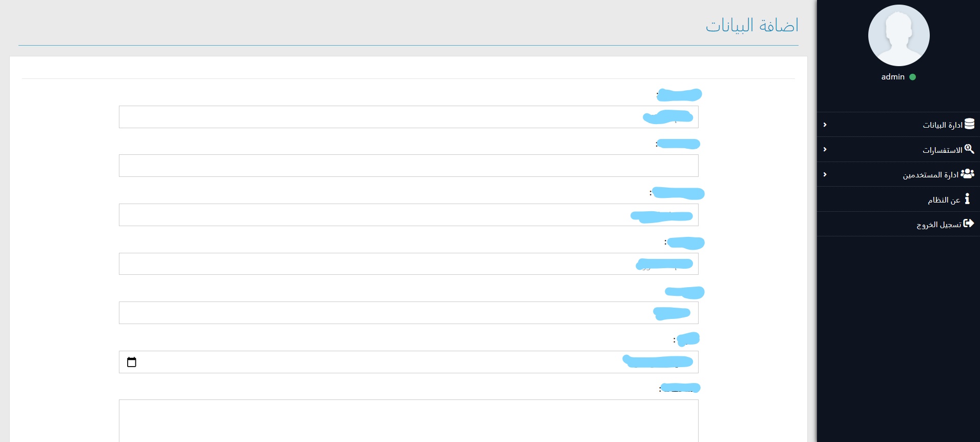Screen dimensions: 980x442
Task: Click inside the large multi-line text area
Action: click(x=409, y=420)
